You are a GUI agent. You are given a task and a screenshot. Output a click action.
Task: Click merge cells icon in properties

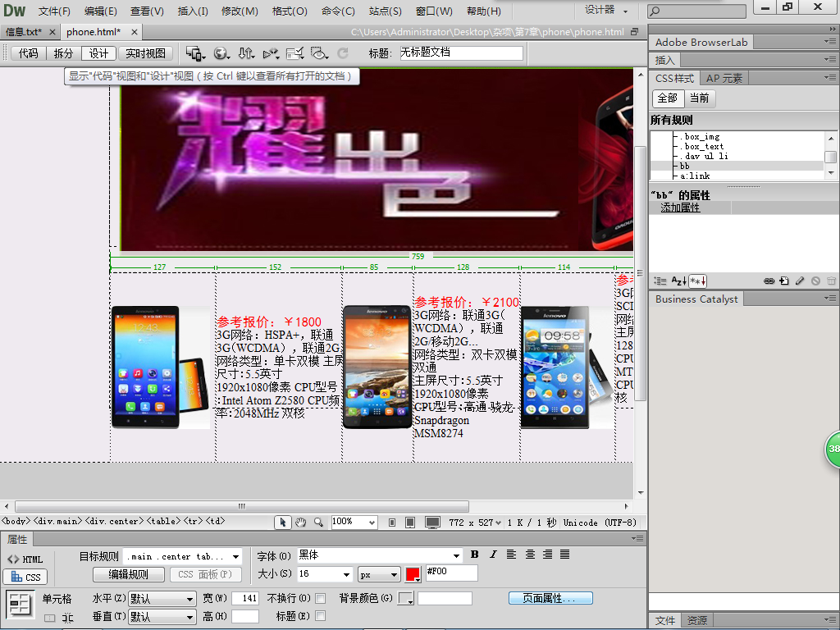coord(49,618)
